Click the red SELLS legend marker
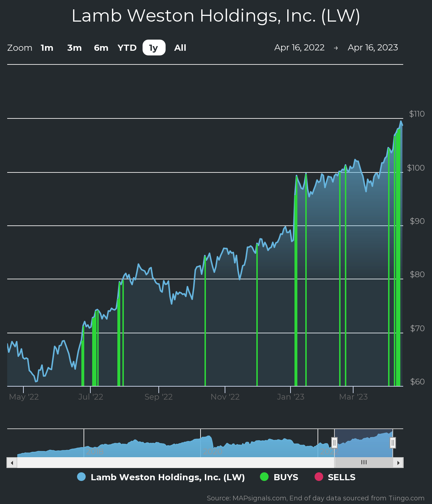This screenshot has height=504, width=432. (x=319, y=477)
